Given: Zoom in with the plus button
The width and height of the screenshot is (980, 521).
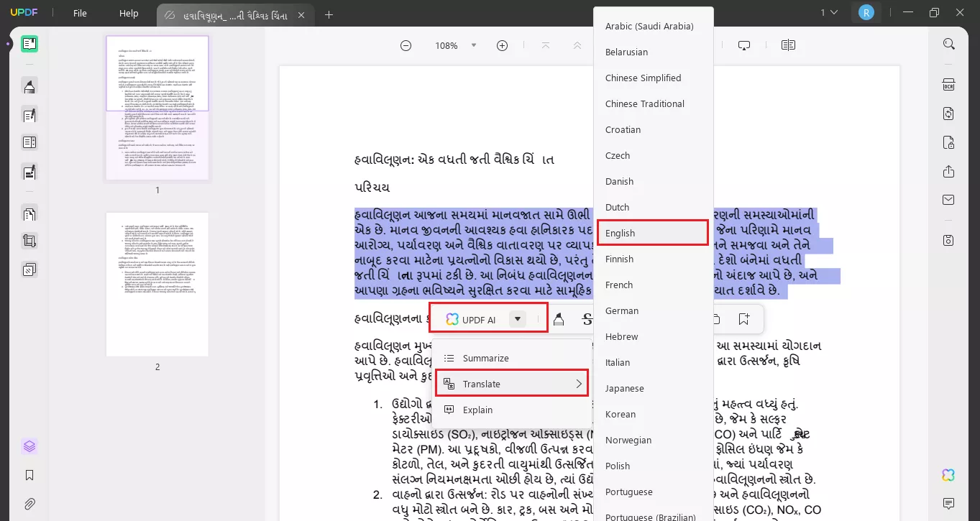Looking at the screenshot, I should pyautogui.click(x=503, y=45).
